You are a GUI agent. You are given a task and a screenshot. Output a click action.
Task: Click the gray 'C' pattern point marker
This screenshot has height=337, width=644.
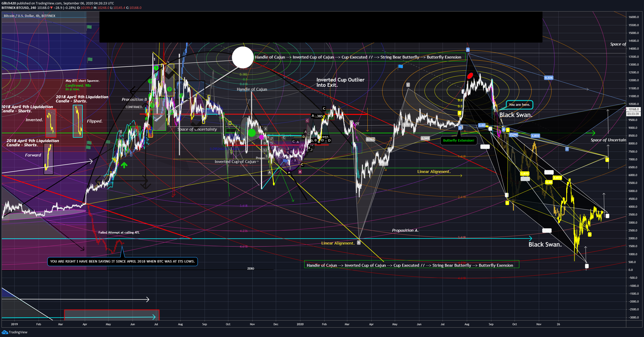408,85
